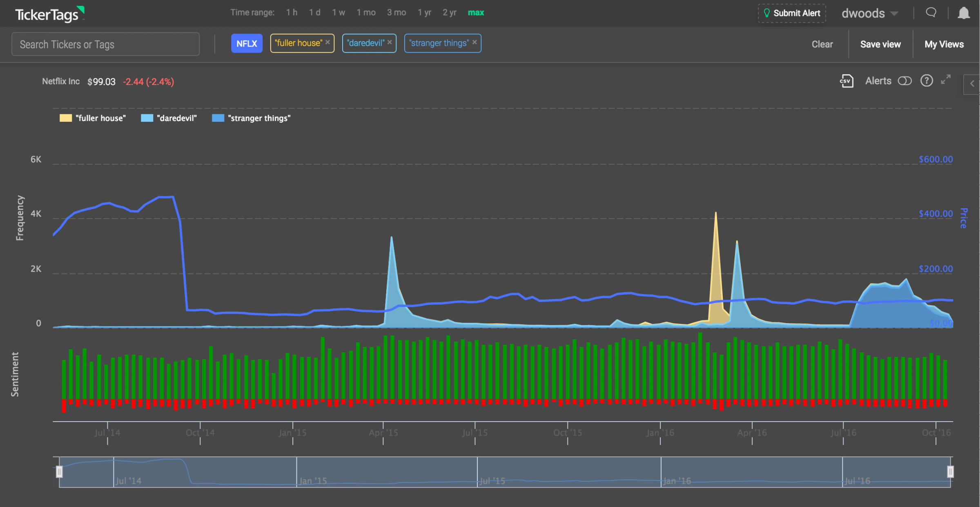
Task: Expand the collapsed side panel arrow
Action: coord(972,84)
